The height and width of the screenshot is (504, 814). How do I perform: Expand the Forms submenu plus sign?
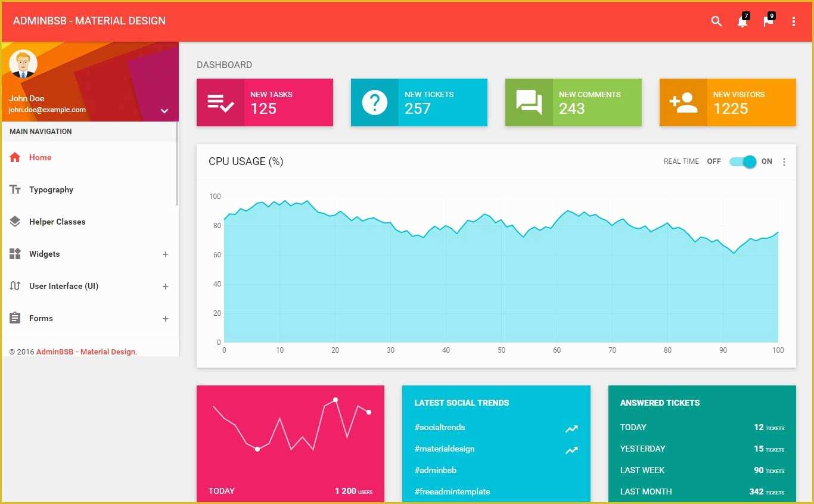[x=166, y=319]
